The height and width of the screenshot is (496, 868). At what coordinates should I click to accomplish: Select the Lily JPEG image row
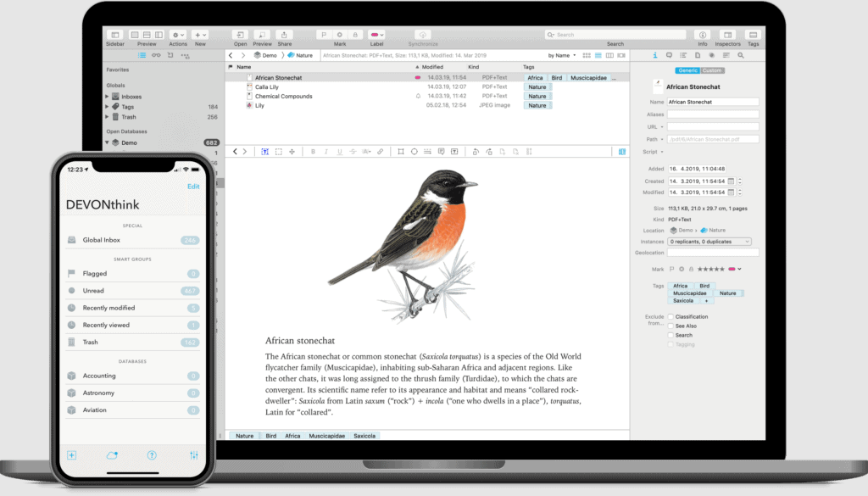[427, 105]
